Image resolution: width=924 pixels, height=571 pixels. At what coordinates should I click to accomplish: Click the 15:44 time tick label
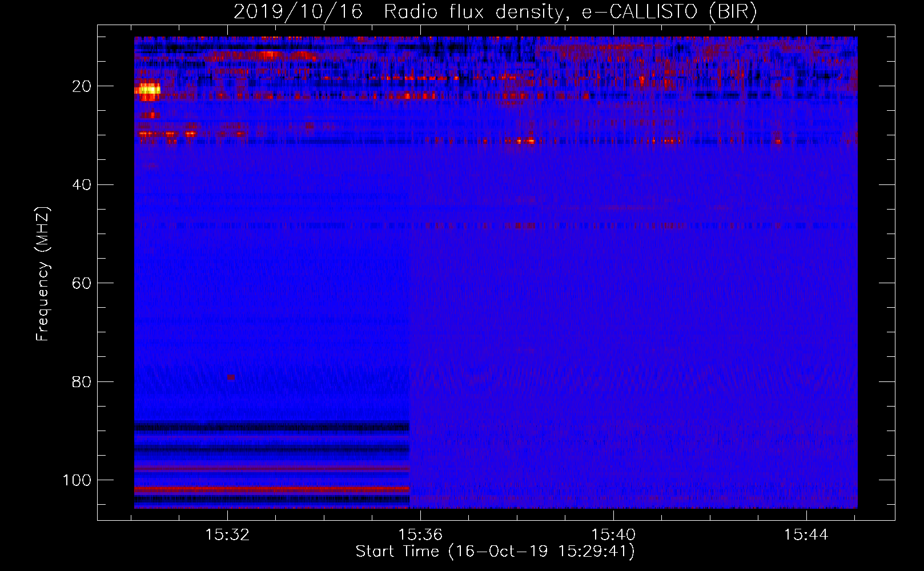pyautogui.click(x=806, y=535)
